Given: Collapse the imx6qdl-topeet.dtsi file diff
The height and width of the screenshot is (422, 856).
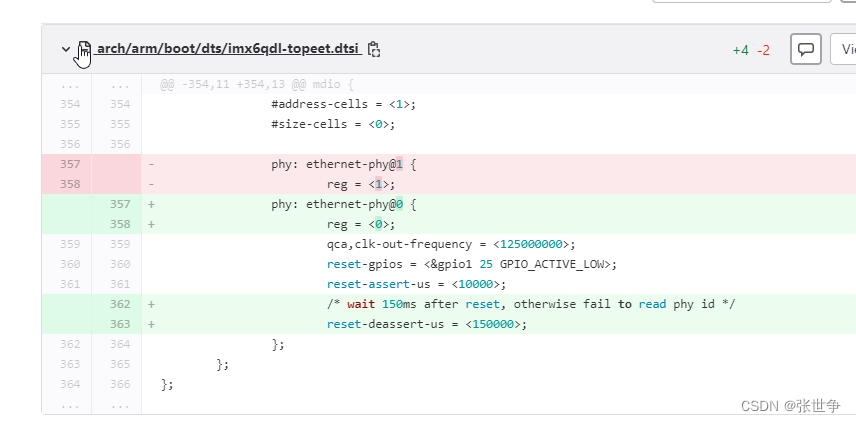Looking at the screenshot, I should point(66,49).
